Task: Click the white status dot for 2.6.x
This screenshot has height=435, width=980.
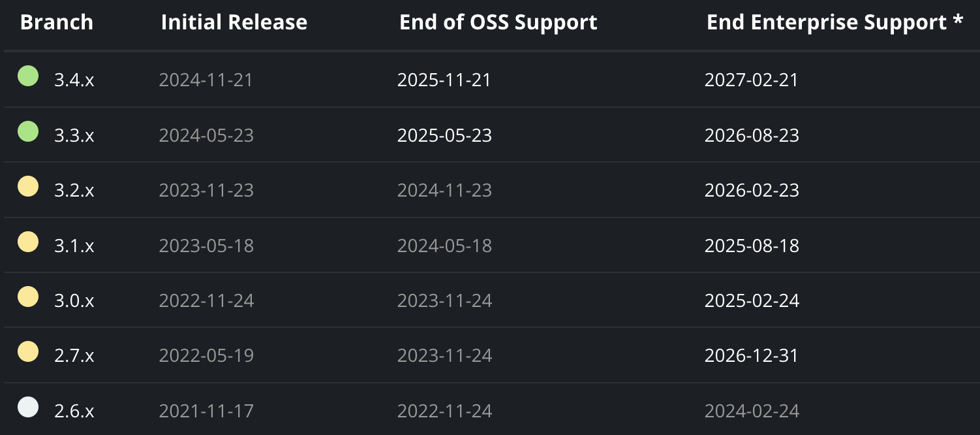Action: tap(28, 407)
